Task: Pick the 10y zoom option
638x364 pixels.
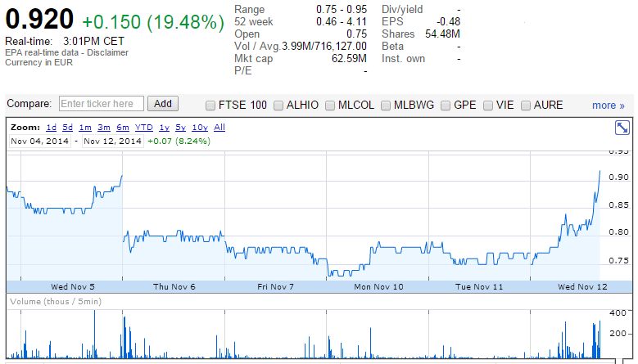Action: 200,128
